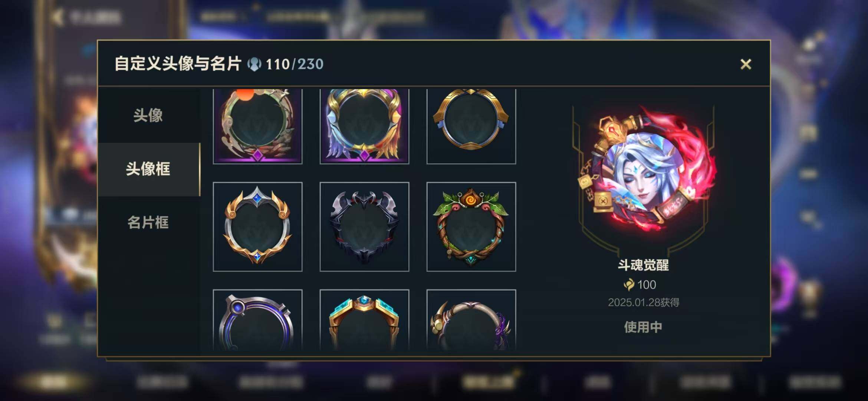Select the purple winged gold avatar frame

(x=364, y=126)
